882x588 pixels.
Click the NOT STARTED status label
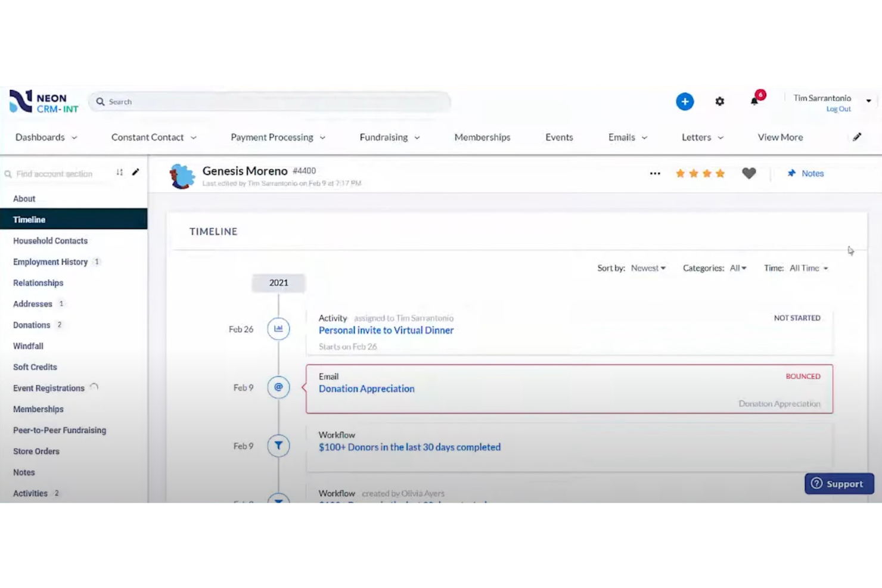click(797, 318)
